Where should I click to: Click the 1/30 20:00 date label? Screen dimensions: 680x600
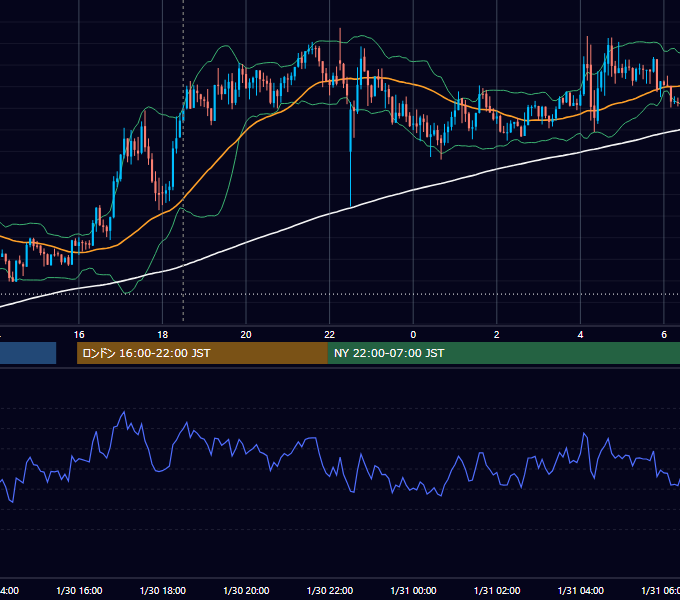[246, 591]
